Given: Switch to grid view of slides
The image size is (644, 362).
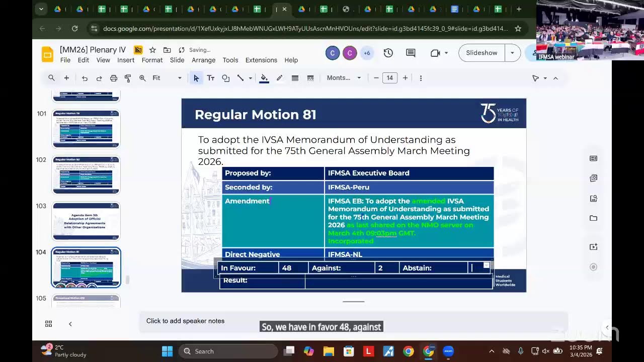Looking at the screenshot, I should pyautogui.click(x=48, y=324).
